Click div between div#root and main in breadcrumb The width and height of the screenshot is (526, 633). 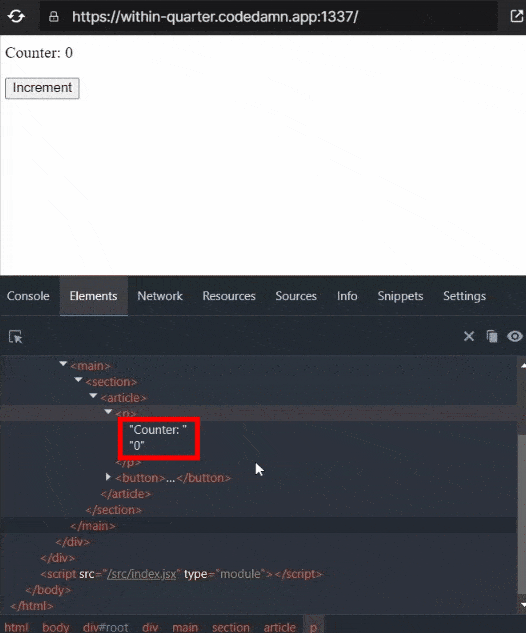[150, 627]
